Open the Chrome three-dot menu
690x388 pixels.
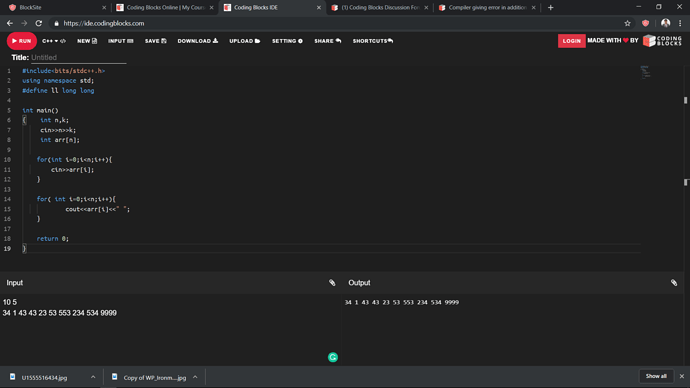tap(680, 23)
